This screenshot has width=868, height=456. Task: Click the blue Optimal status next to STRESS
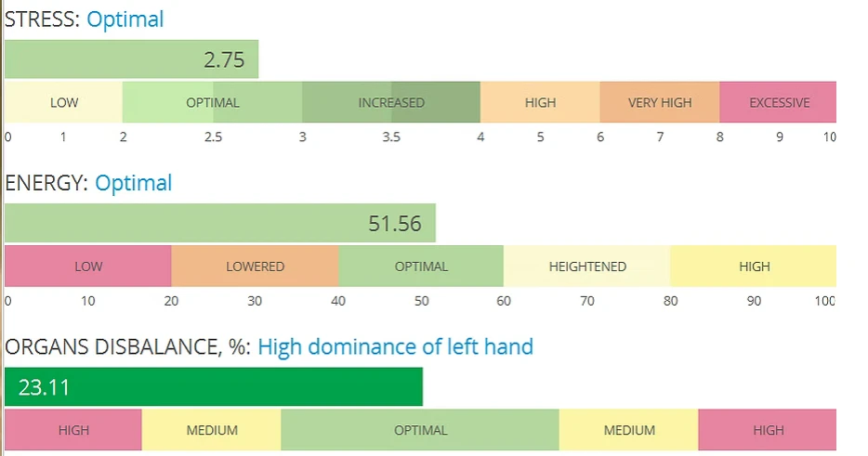pyautogui.click(x=125, y=19)
